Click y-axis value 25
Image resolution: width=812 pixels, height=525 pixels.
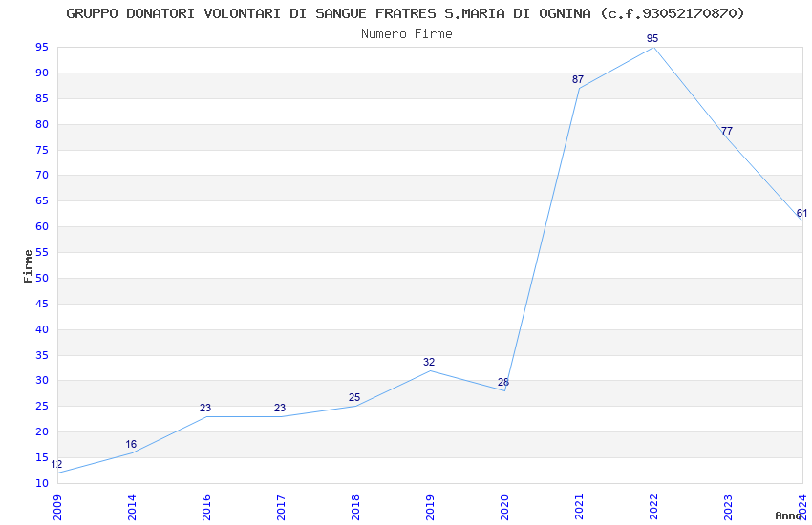click(42, 406)
